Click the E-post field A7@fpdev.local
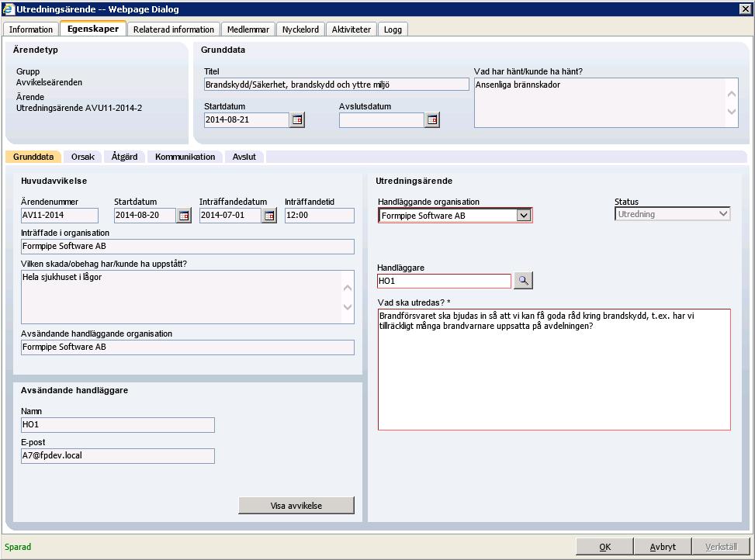 118,455
